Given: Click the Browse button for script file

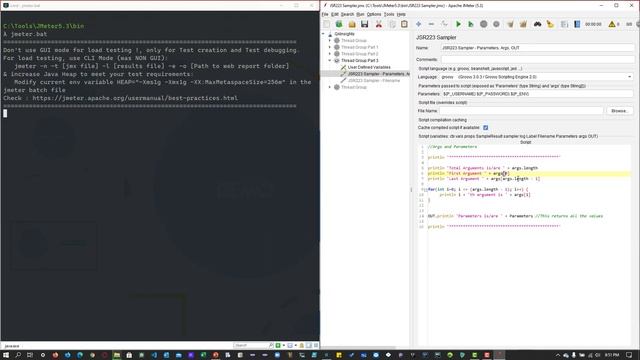Looking at the screenshot, I should [619, 111].
